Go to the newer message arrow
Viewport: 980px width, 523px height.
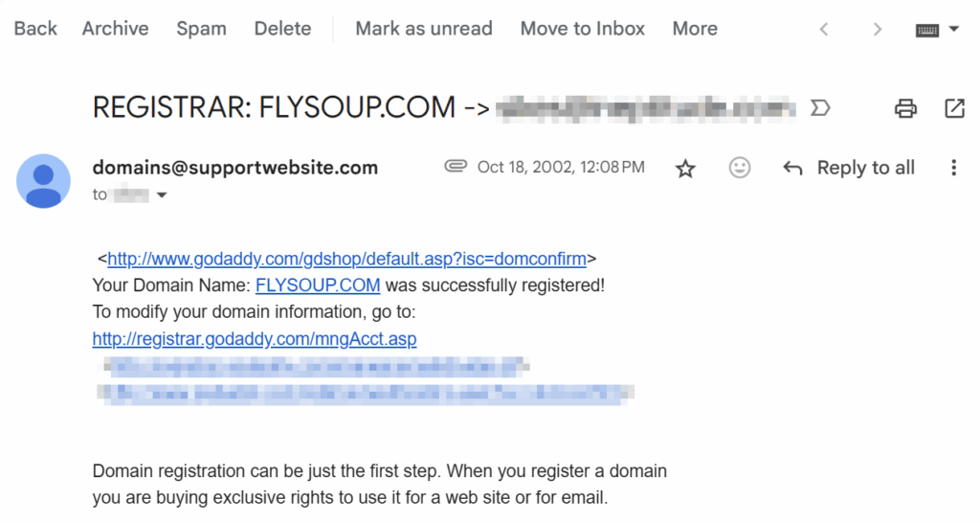click(824, 30)
